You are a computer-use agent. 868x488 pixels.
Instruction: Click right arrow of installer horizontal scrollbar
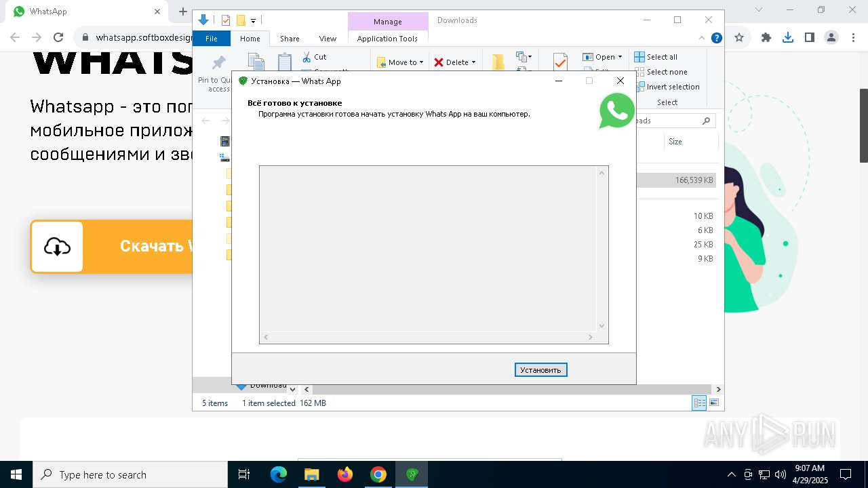(591, 337)
